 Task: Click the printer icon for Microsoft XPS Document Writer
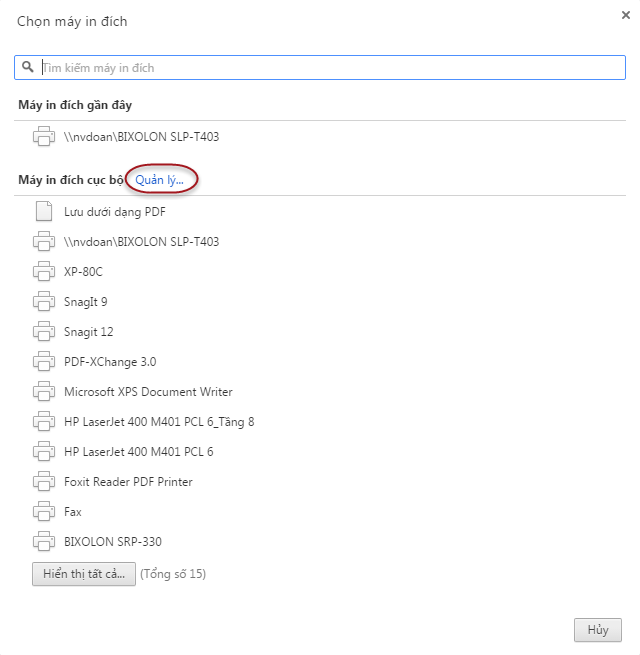[x=43, y=391]
